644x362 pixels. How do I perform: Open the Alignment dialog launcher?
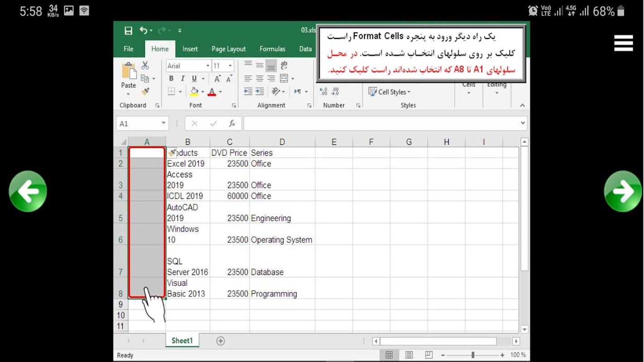click(x=309, y=105)
